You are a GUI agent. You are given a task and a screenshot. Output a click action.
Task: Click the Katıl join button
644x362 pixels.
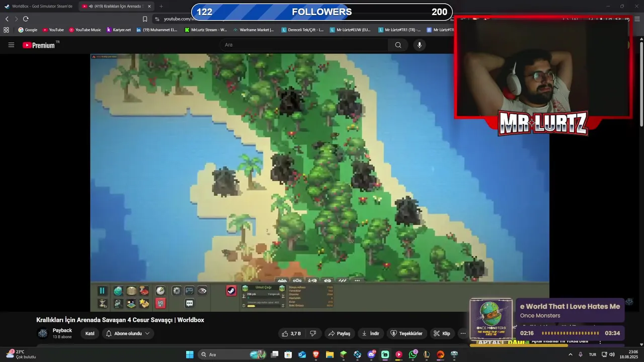(90, 333)
